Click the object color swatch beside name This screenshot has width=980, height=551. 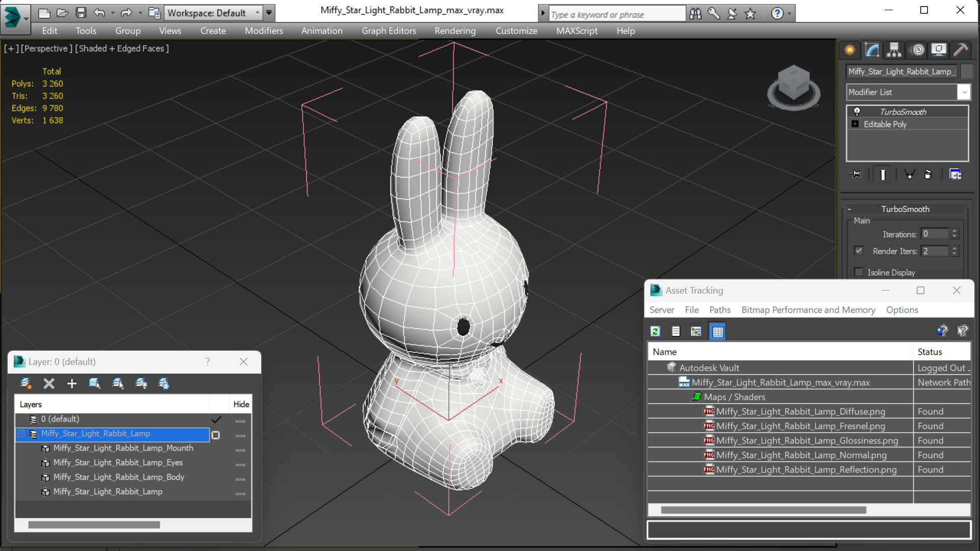[966, 71]
